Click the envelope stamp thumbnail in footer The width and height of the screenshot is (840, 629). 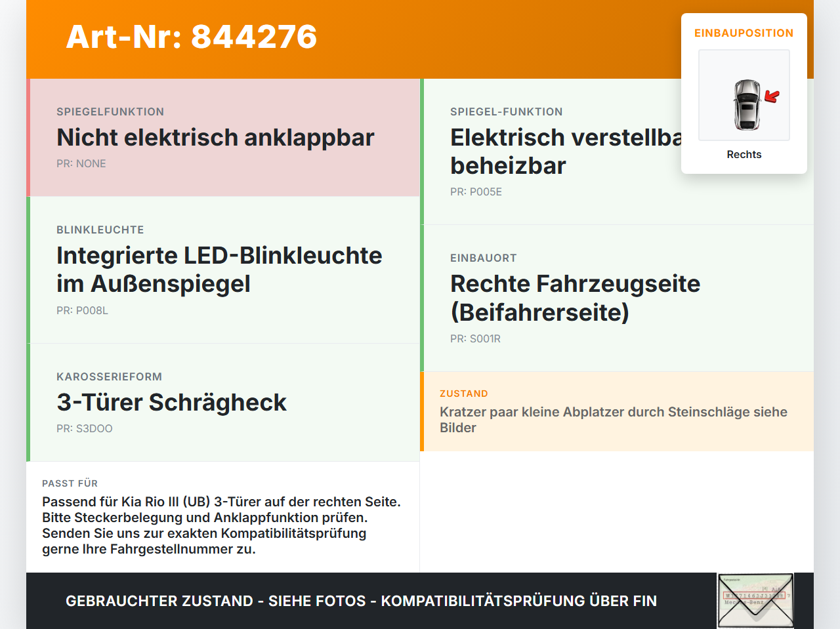pos(755,601)
